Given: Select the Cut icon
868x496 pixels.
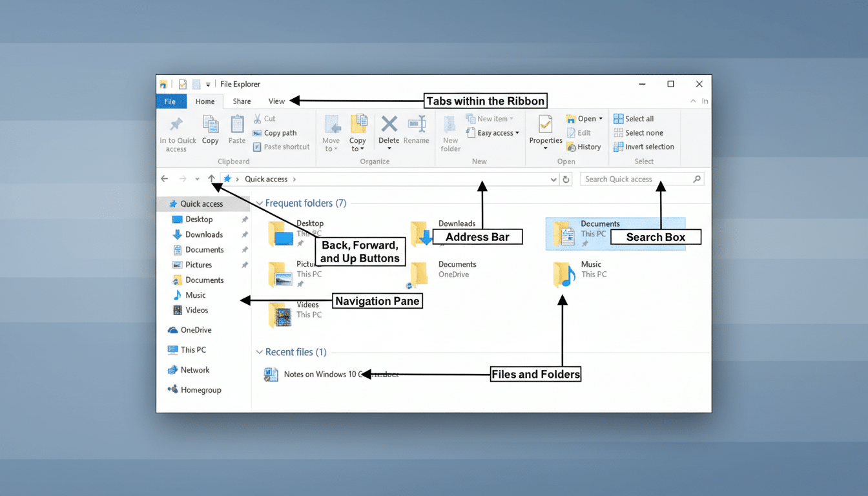Looking at the screenshot, I should (x=258, y=119).
